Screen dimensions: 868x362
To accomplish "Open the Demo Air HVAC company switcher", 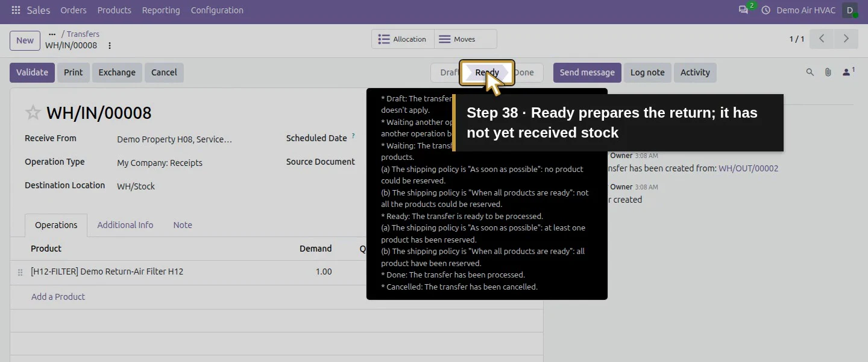I will click(x=806, y=10).
